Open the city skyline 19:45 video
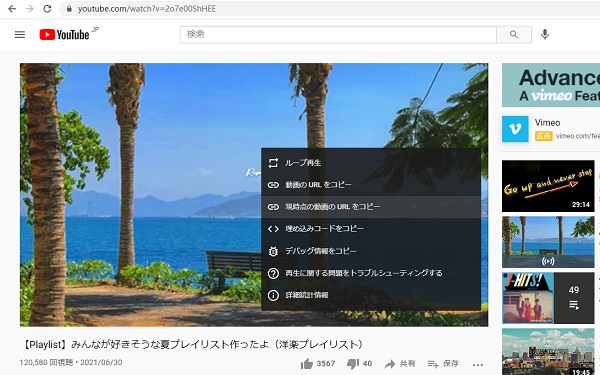 point(548,352)
